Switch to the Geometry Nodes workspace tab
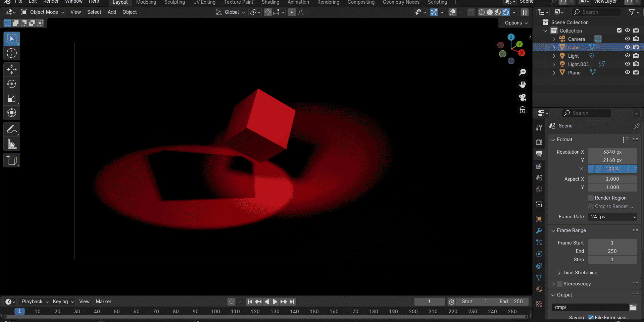This screenshot has height=322, width=644. coord(401,2)
